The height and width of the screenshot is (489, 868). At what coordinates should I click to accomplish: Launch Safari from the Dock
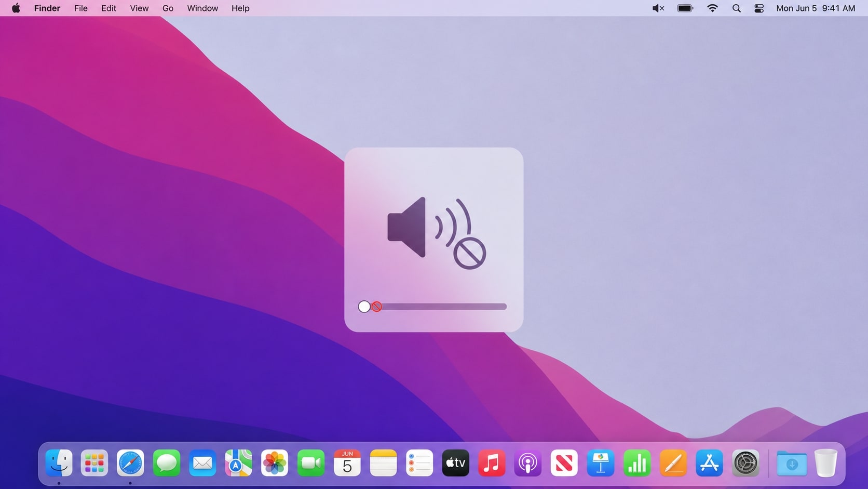point(130,462)
